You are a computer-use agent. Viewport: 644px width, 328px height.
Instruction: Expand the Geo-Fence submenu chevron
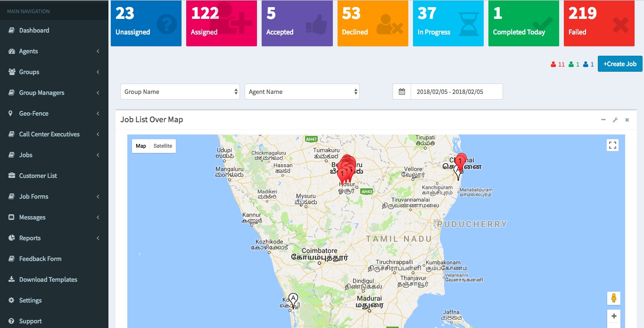pos(98,113)
